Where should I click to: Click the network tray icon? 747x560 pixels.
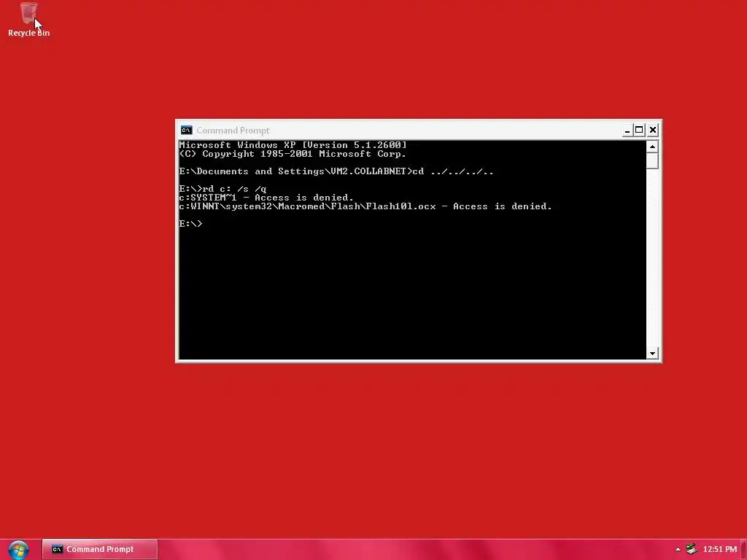(x=692, y=549)
